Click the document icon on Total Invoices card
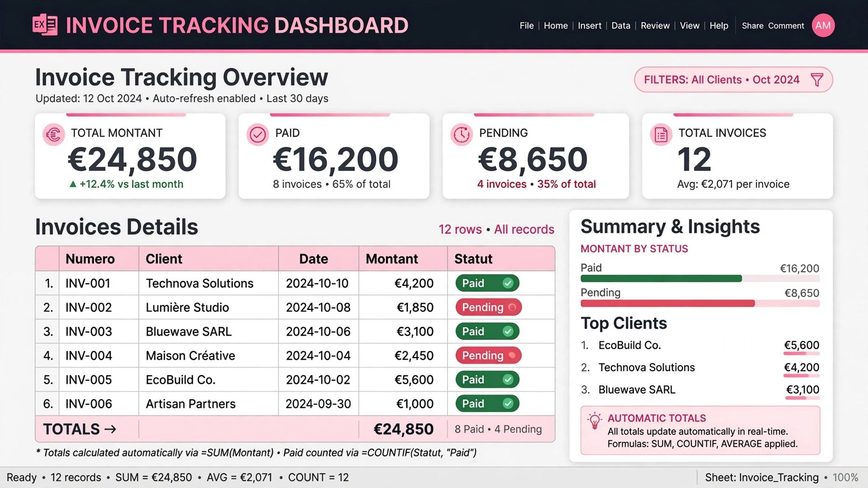 661,135
